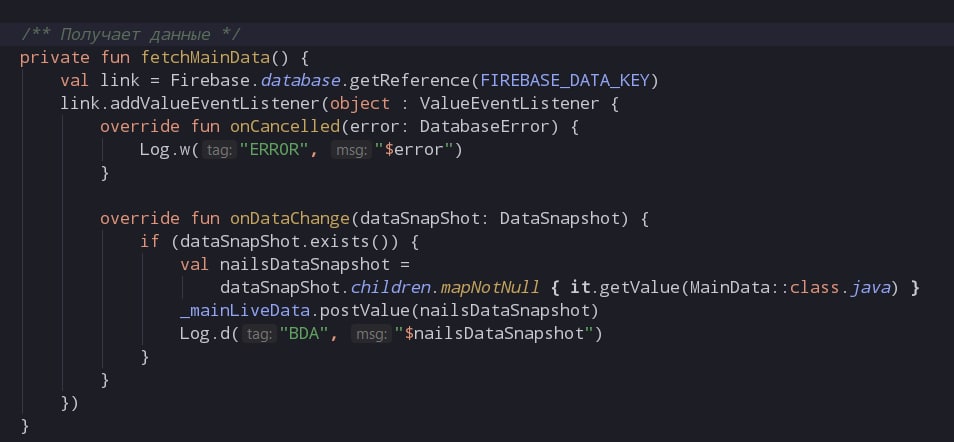
Task: Click the bold "it" lambda parameter
Action: click(579, 287)
